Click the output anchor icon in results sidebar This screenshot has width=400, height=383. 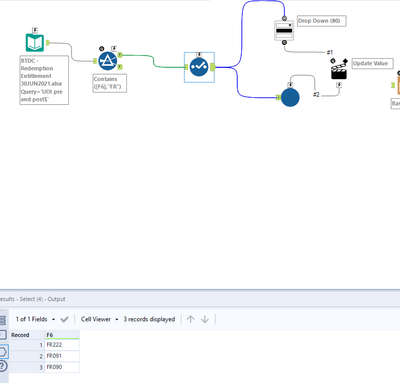click(3, 351)
